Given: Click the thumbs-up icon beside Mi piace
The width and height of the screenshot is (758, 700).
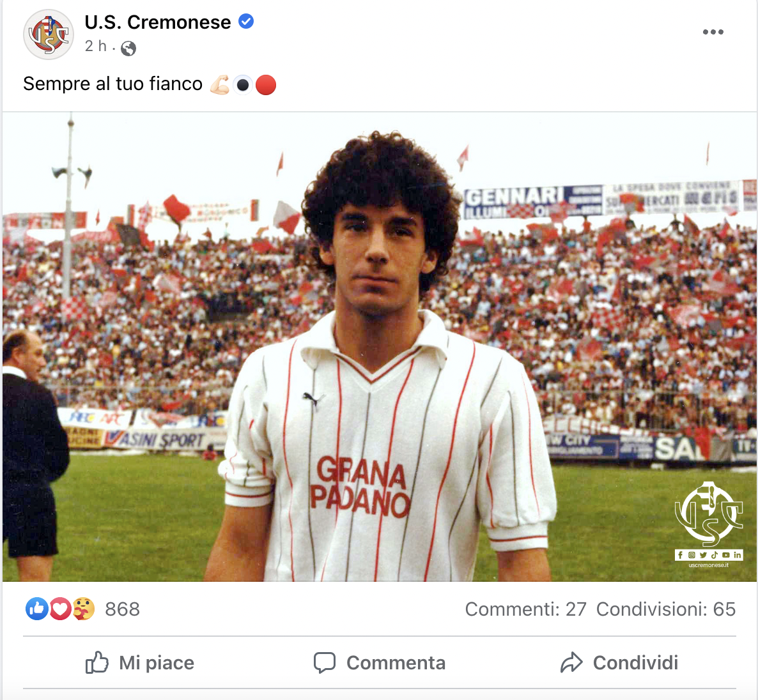Looking at the screenshot, I should pyautogui.click(x=97, y=662).
